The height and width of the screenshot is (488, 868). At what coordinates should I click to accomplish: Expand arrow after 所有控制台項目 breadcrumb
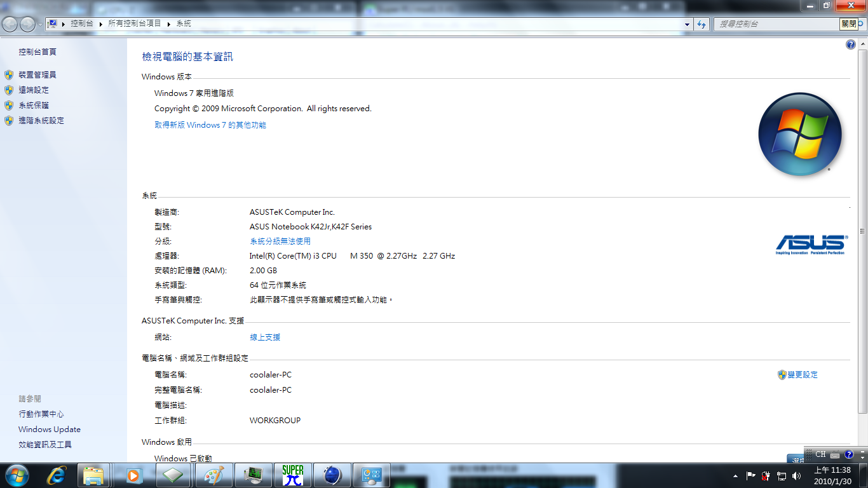(169, 24)
